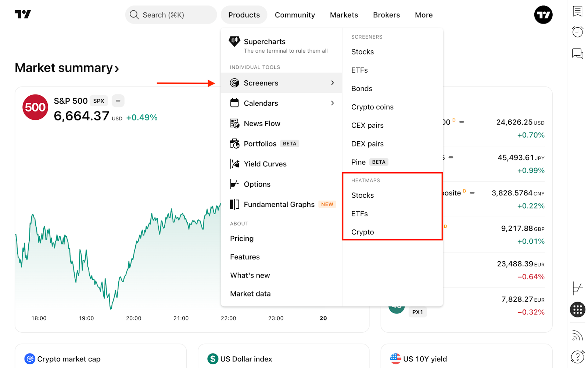Click the Calendars icon
Image resolution: width=588 pixels, height=368 pixels.
[234, 103]
